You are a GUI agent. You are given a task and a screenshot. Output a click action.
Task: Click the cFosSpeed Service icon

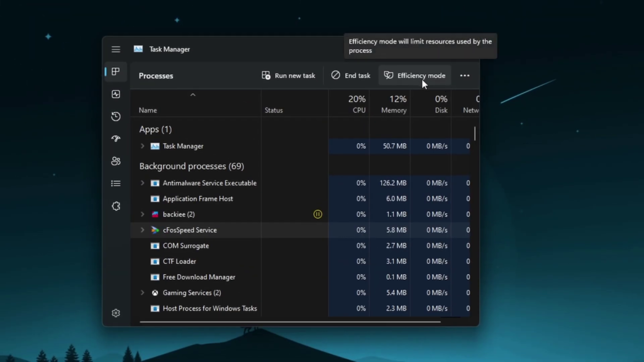(x=155, y=230)
